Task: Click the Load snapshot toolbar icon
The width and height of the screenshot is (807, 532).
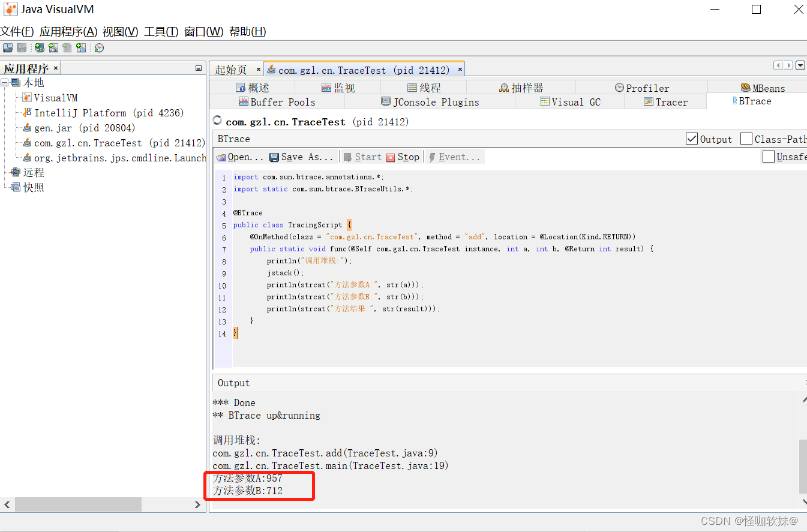Action: point(8,48)
